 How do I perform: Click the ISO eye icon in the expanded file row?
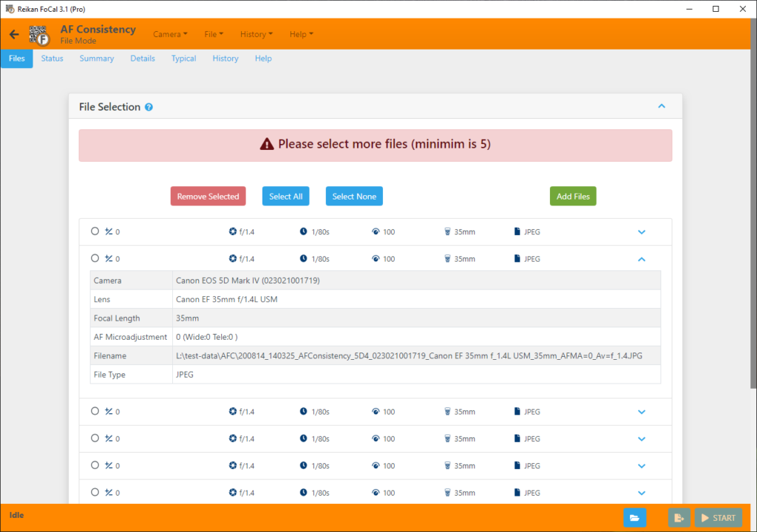pos(376,259)
